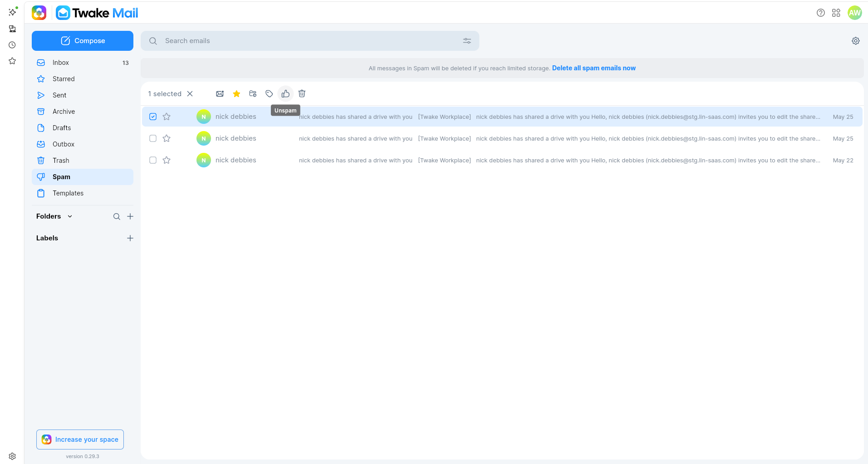Open the Archive folder

pyautogui.click(x=83, y=112)
